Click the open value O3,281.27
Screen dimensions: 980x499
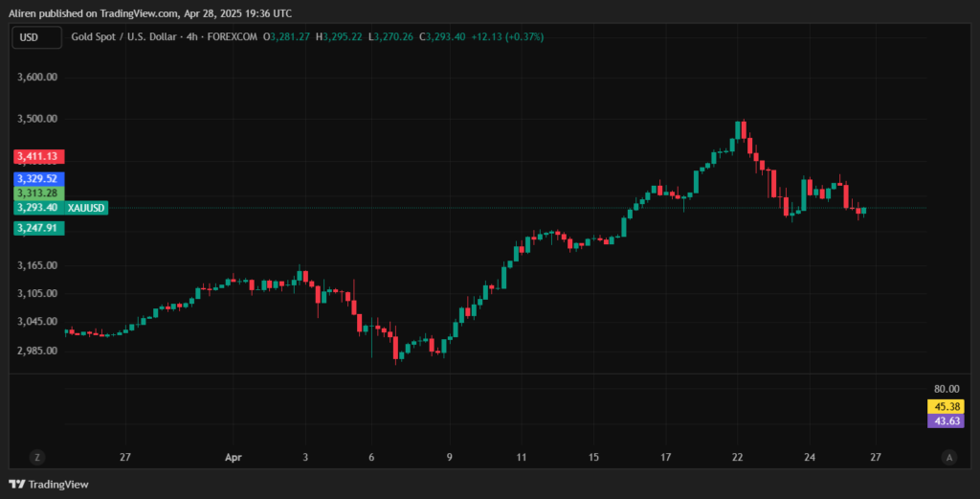click(286, 37)
